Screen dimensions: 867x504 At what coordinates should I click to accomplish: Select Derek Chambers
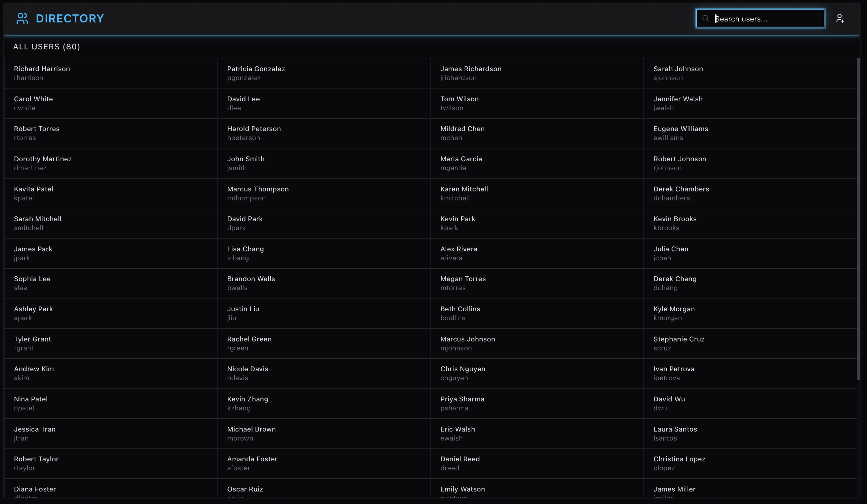750,194
